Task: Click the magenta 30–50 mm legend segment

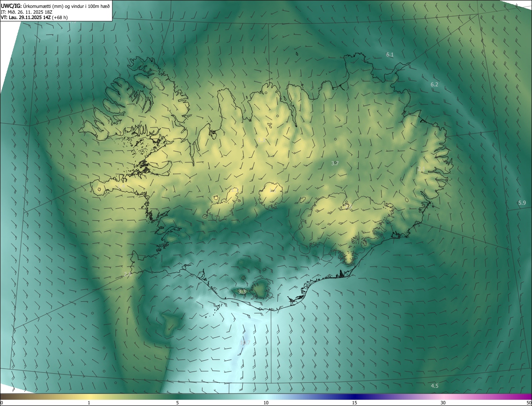Action: coord(488,396)
